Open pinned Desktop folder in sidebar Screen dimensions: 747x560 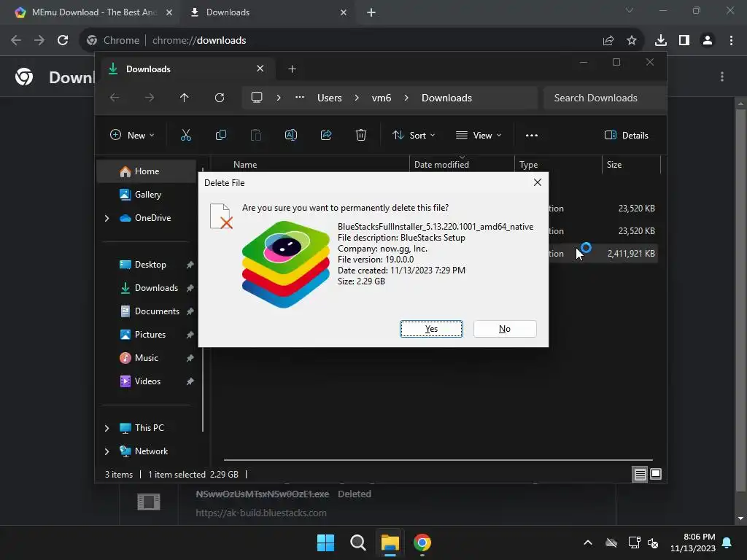[x=150, y=264]
